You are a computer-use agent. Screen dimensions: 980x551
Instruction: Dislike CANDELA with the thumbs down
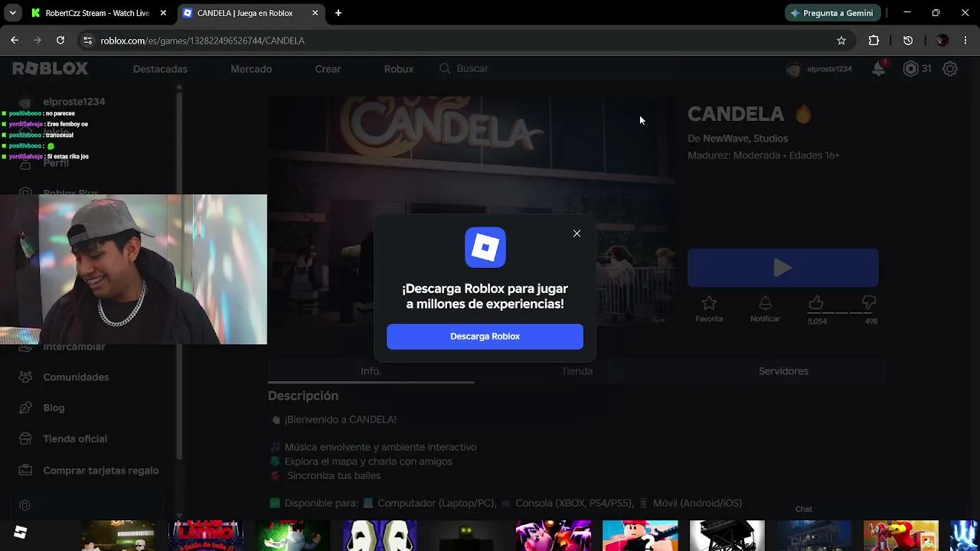tap(869, 303)
